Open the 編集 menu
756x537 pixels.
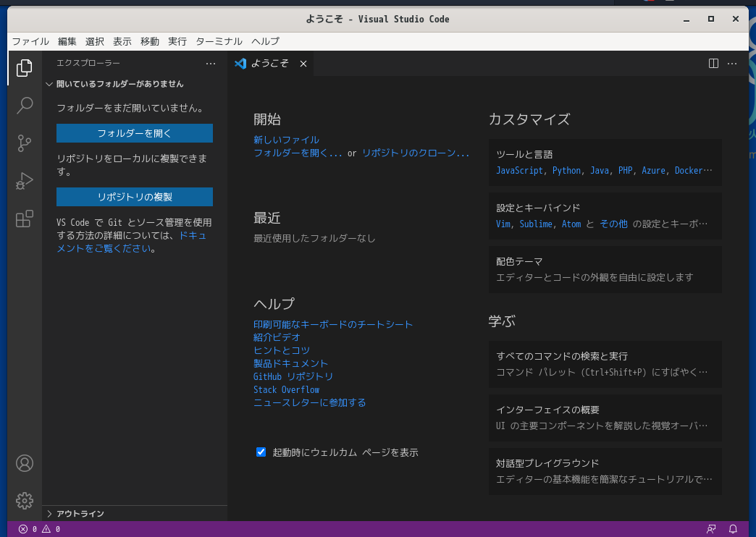coord(67,41)
